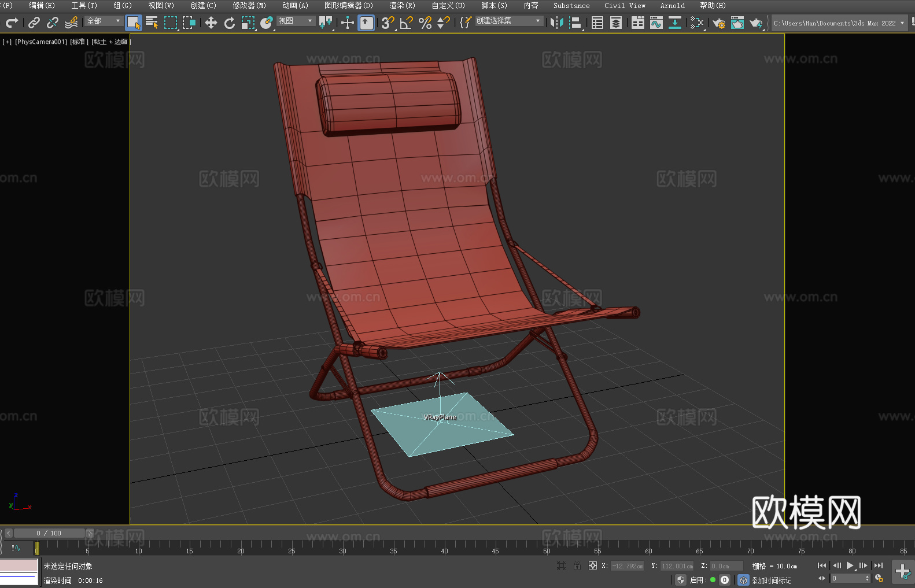Open Arnold menu
Screen dimensions: 915x588
[672, 5]
